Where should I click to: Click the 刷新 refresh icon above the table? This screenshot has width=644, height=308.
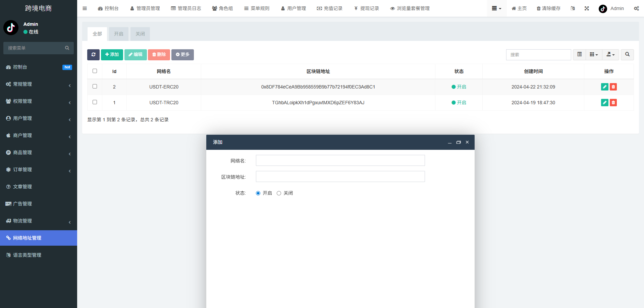(93, 55)
